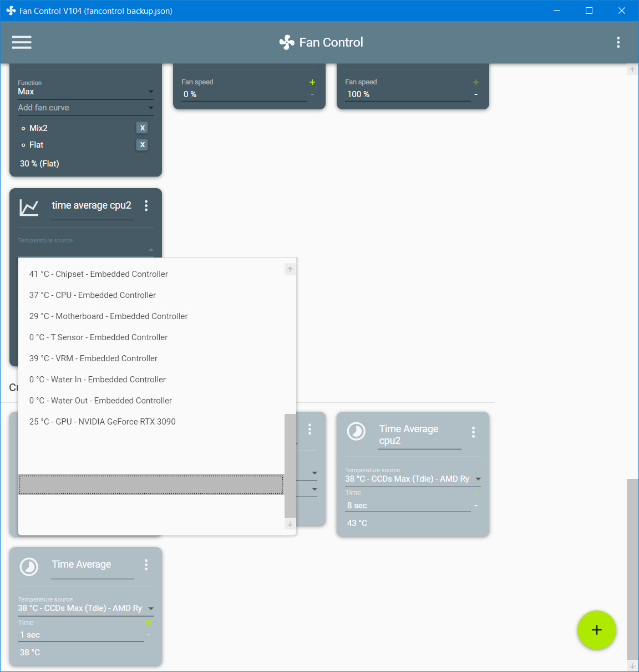Open the top-right overflow menu
The height and width of the screenshot is (672, 639).
click(x=618, y=42)
